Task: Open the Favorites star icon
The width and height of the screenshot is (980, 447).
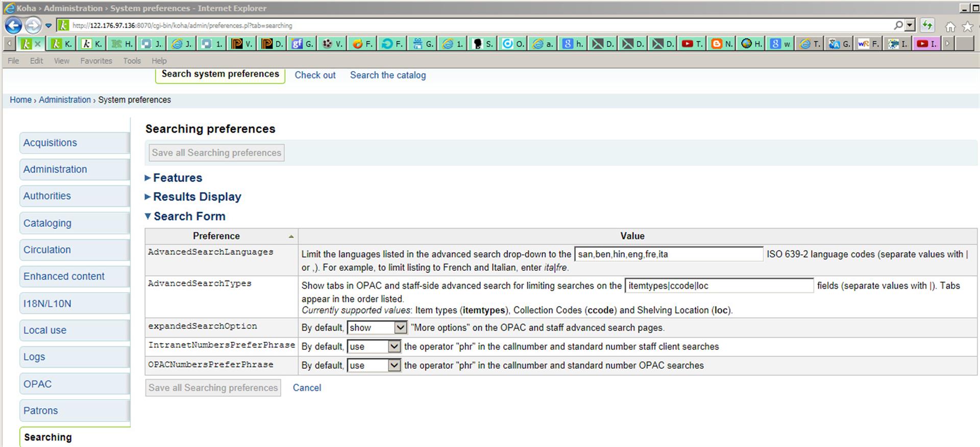Action: (x=967, y=27)
